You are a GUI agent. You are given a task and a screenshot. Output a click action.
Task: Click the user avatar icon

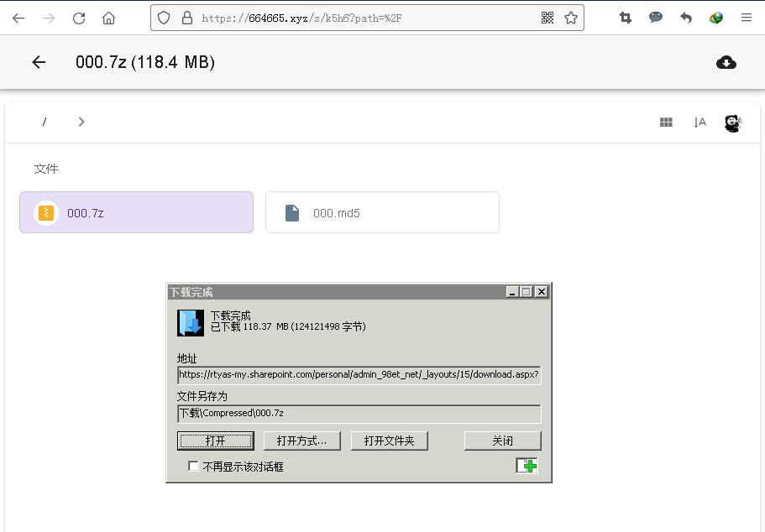733,123
